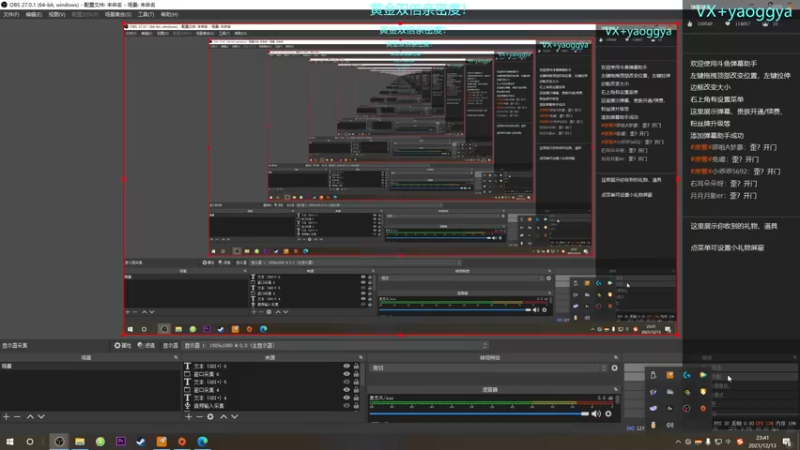Open mixer channel settings gear
Viewport: 800px width, 450px height.
click(608, 414)
